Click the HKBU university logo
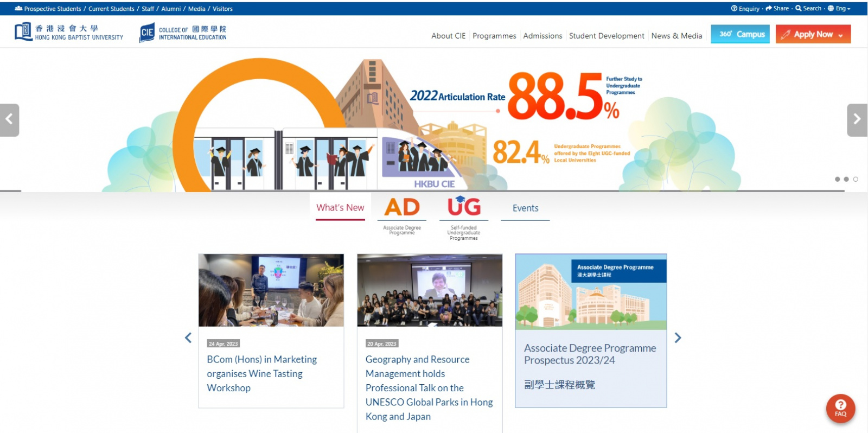This screenshot has width=868, height=433. tap(69, 32)
